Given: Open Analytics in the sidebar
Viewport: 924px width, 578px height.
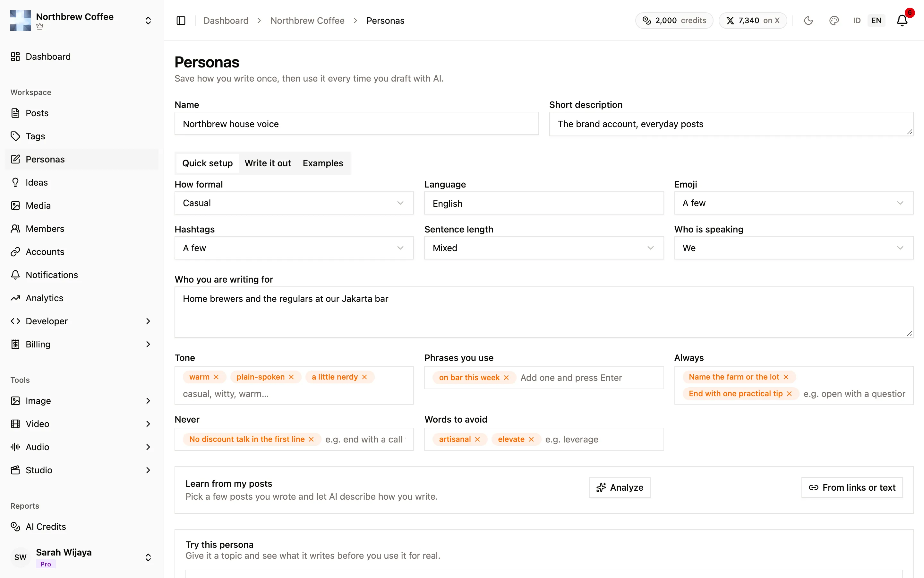Looking at the screenshot, I should [82, 298].
